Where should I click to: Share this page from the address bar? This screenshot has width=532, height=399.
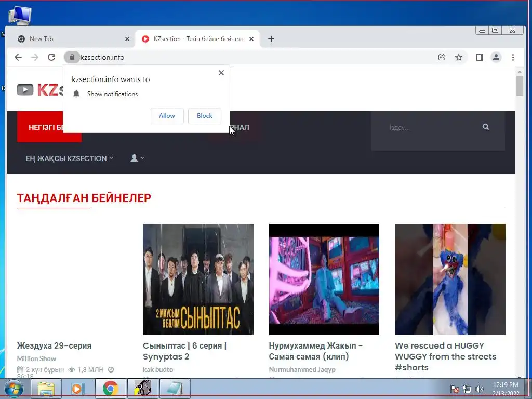[x=442, y=57]
